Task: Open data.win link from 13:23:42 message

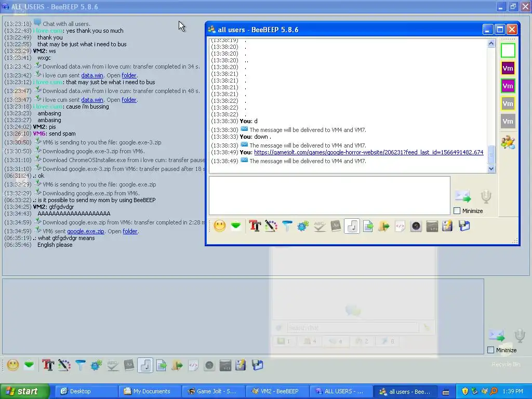Action: pyautogui.click(x=92, y=75)
